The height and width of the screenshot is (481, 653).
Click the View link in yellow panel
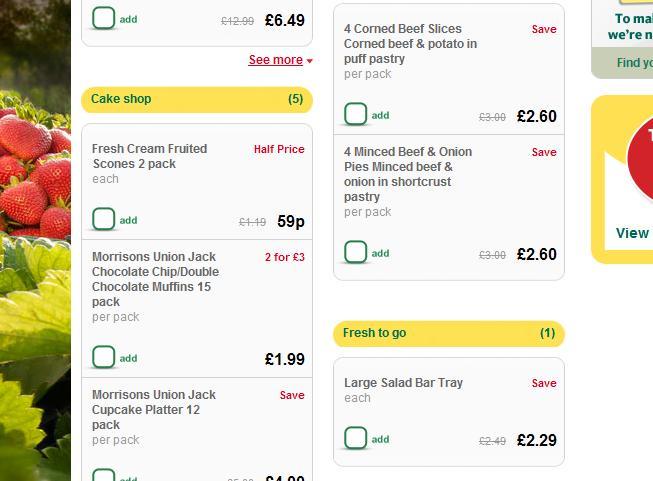coord(632,233)
